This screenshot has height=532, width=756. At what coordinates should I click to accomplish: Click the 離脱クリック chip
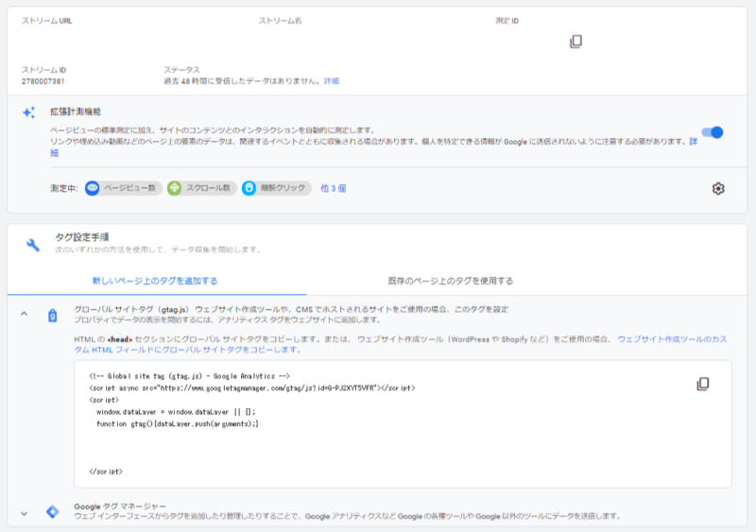tap(276, 188)
